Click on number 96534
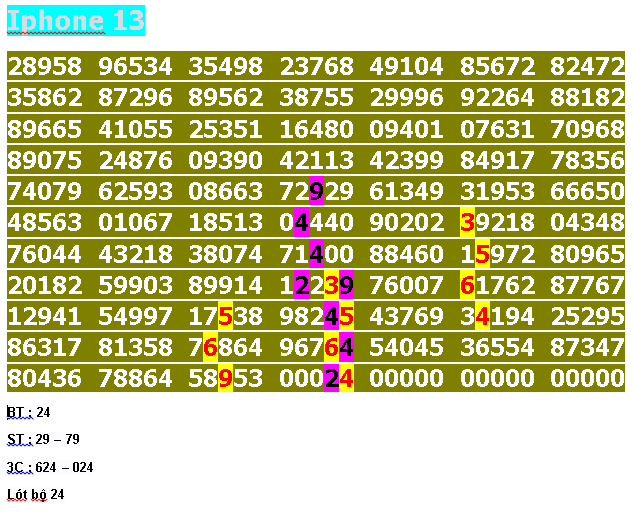This screenshot has height=514, width=633. pos(135,66)
